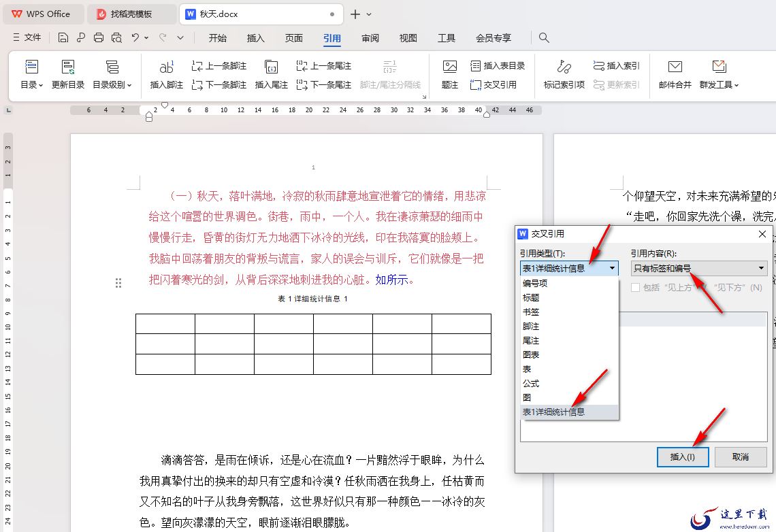776x532 pixels.
Task: Insert an endnote with 插入尾注
Action: point(271,74)
